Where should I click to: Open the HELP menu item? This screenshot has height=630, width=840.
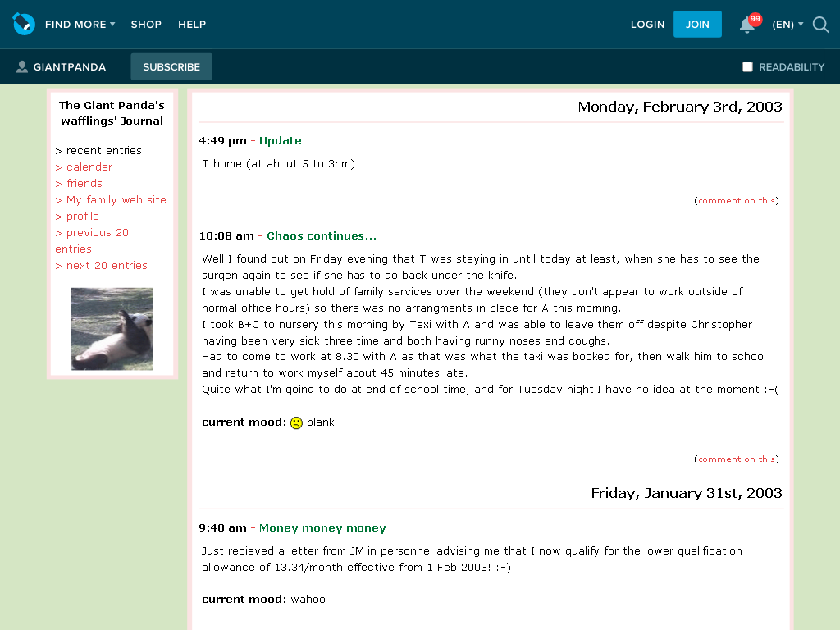pos(192,24)
